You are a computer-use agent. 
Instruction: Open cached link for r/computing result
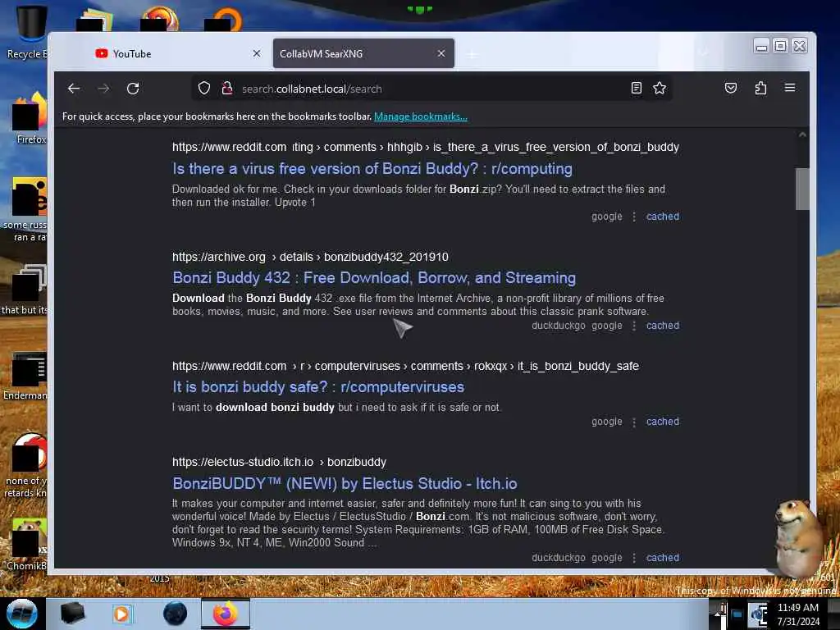[x=663, y=217]
